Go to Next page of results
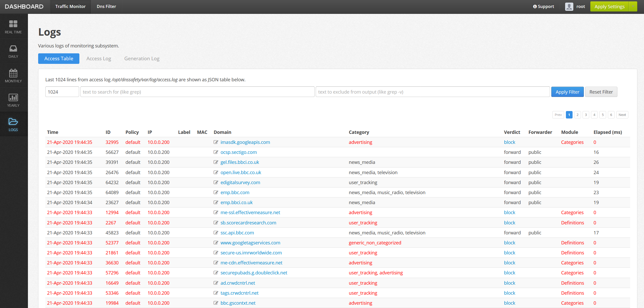This screenshot has width=644, height=308. point(622,115)
